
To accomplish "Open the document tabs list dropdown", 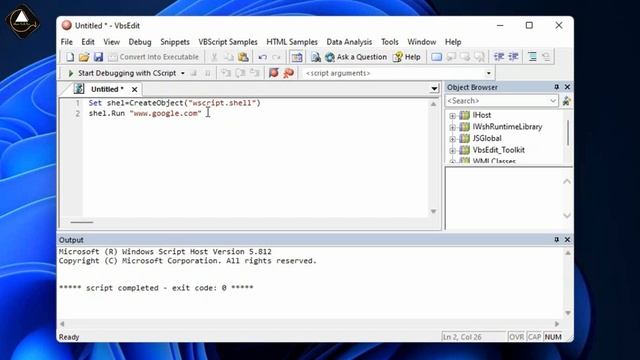I will (434, 89).
